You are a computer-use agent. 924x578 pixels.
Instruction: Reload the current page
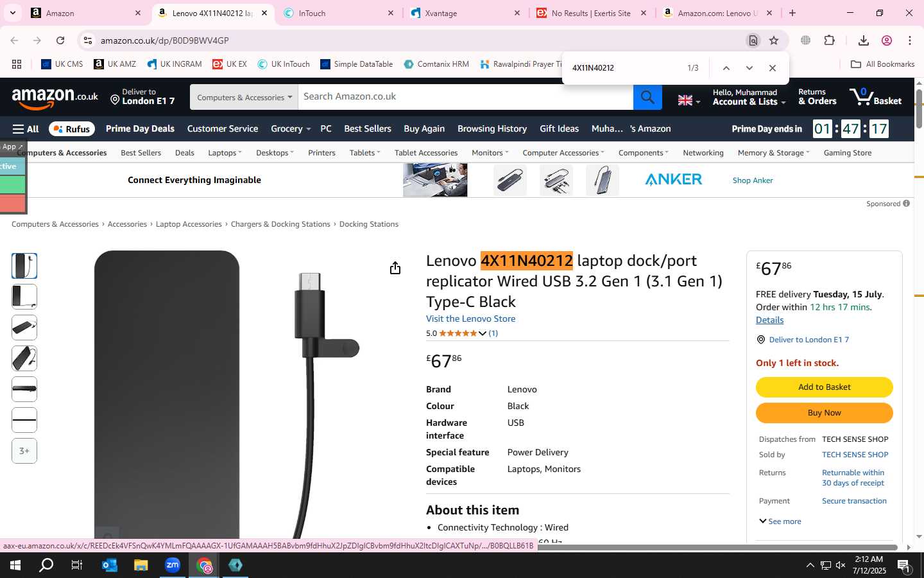click(x=60, y=40)
